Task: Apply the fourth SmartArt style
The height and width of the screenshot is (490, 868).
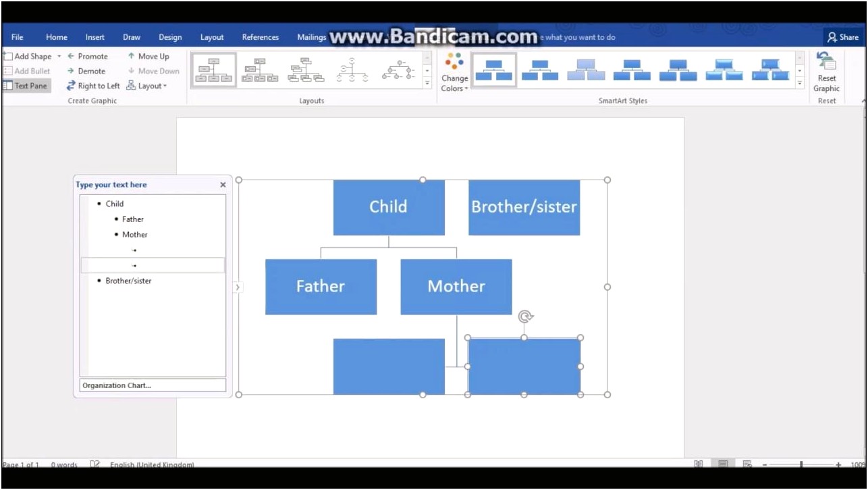Action: (x=632, y=70)
